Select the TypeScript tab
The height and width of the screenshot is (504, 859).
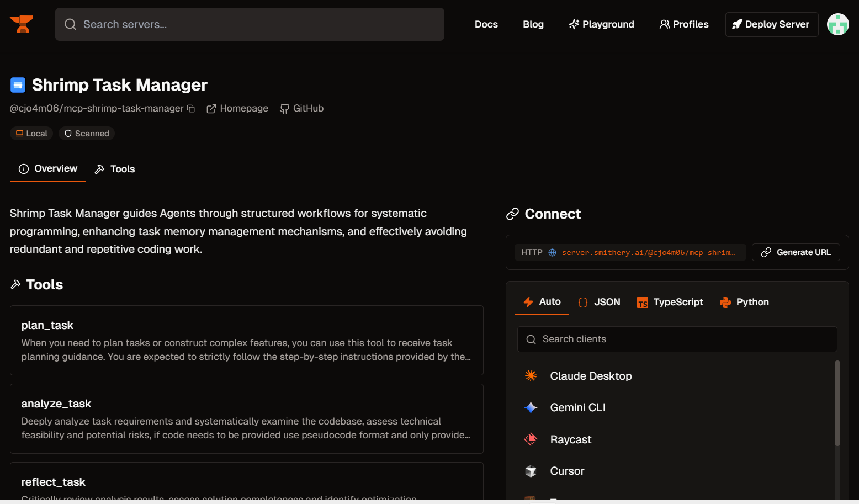(670, 302)
